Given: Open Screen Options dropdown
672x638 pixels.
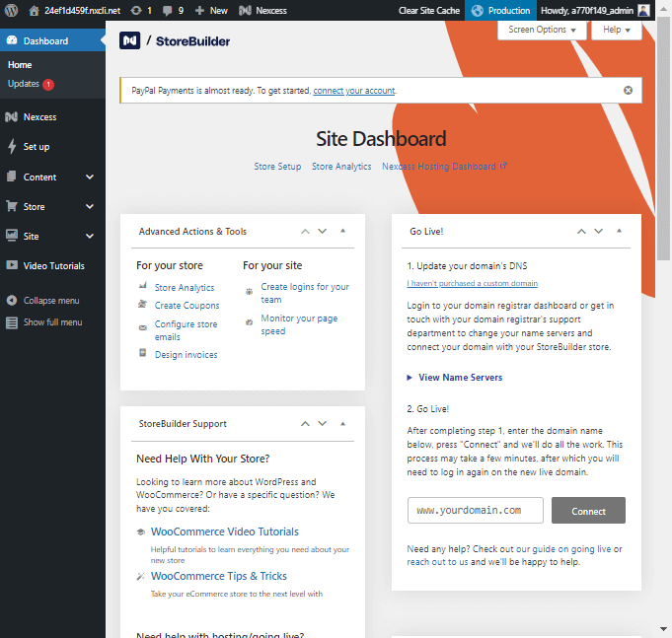Looking at the screenshot, I should [x=542, y=30].
